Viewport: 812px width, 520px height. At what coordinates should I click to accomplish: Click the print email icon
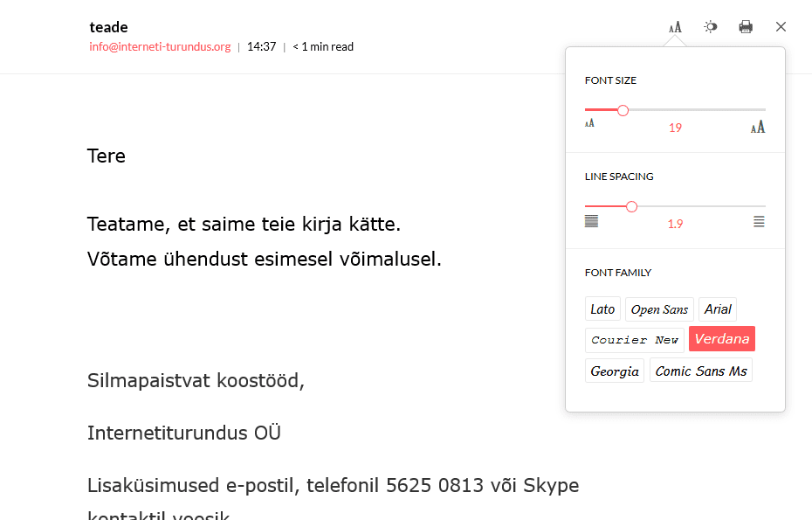click(746, 26)
